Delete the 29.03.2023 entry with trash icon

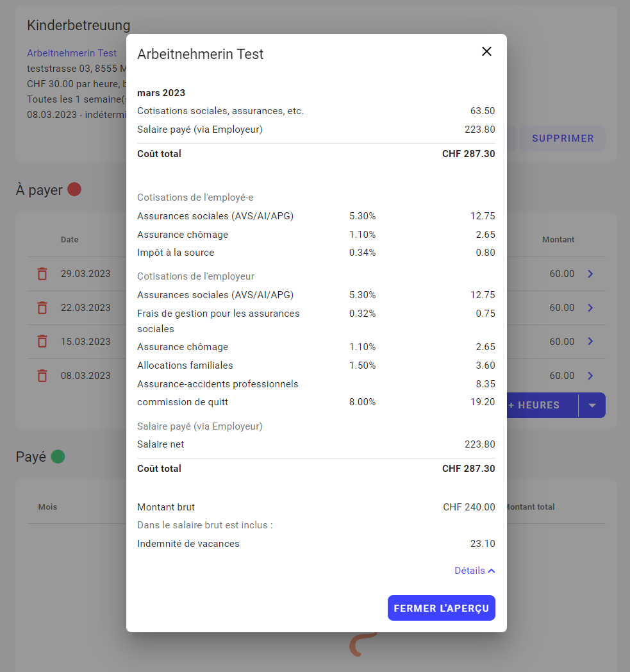point(42,274)
